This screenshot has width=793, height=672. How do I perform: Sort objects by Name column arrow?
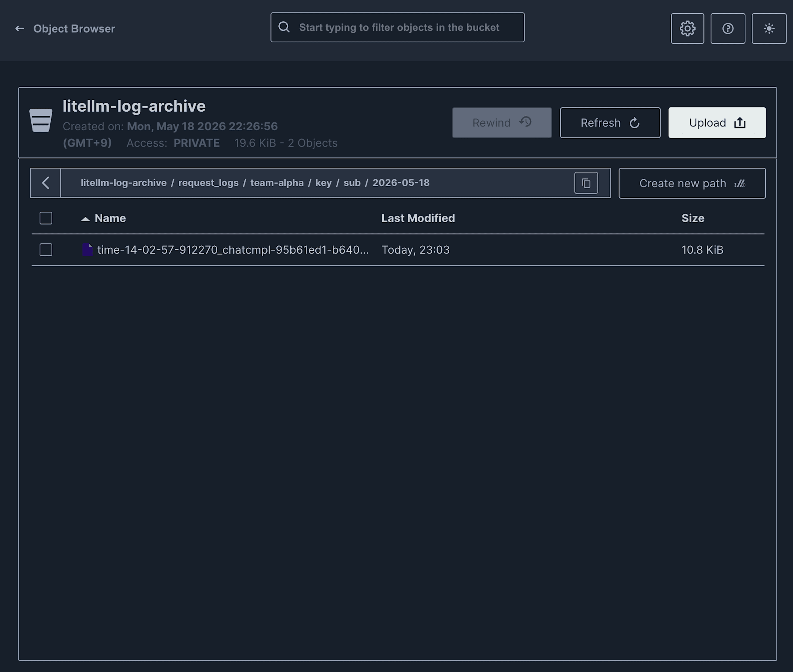pos(85,219)
